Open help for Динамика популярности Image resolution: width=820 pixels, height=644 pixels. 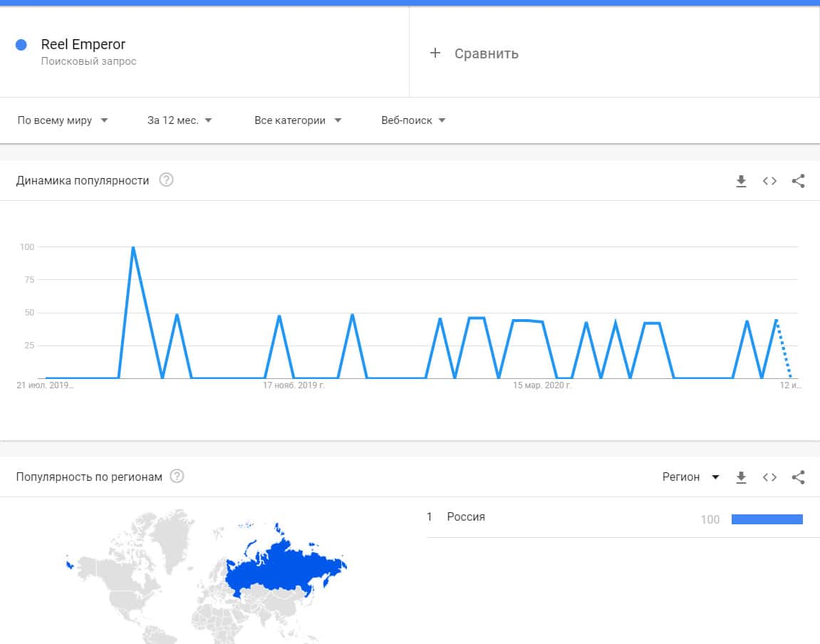point(166,180)
